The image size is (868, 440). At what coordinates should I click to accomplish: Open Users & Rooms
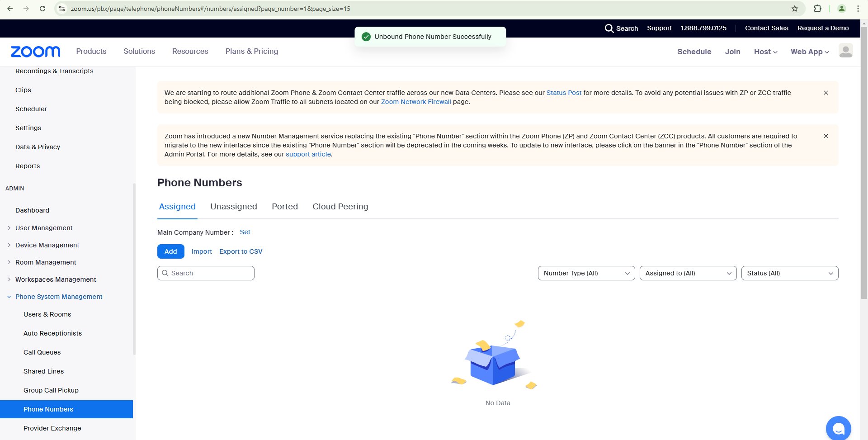(47, 314)
